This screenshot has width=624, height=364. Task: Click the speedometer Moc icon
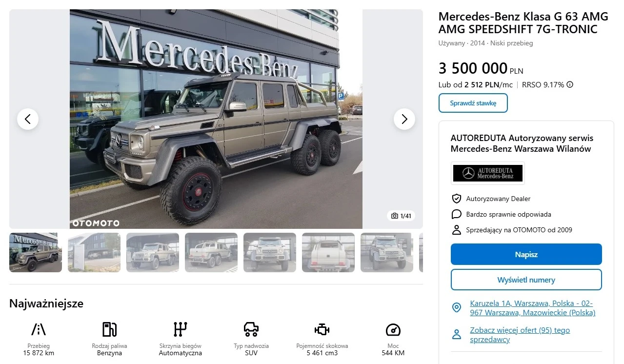tap(393, 330)
